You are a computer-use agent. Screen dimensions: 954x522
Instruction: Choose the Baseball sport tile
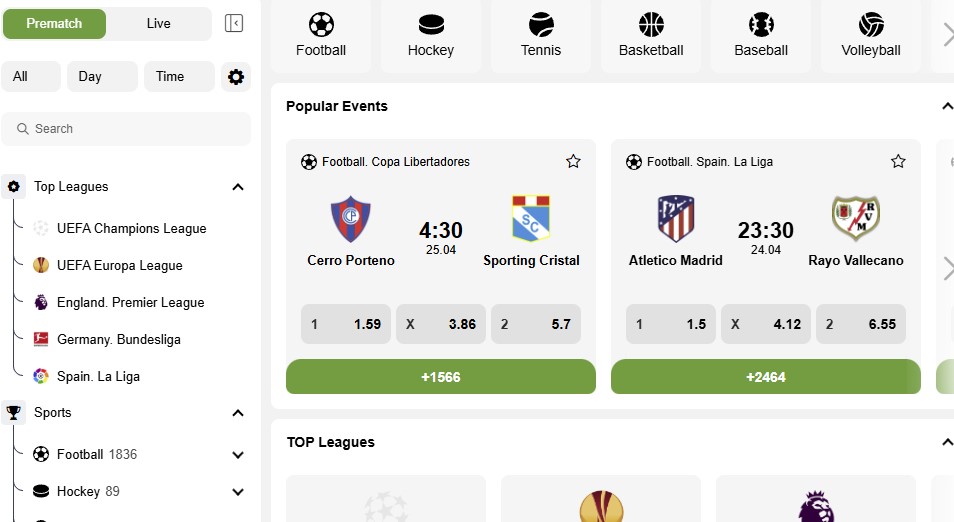click(x=761, y=35)
